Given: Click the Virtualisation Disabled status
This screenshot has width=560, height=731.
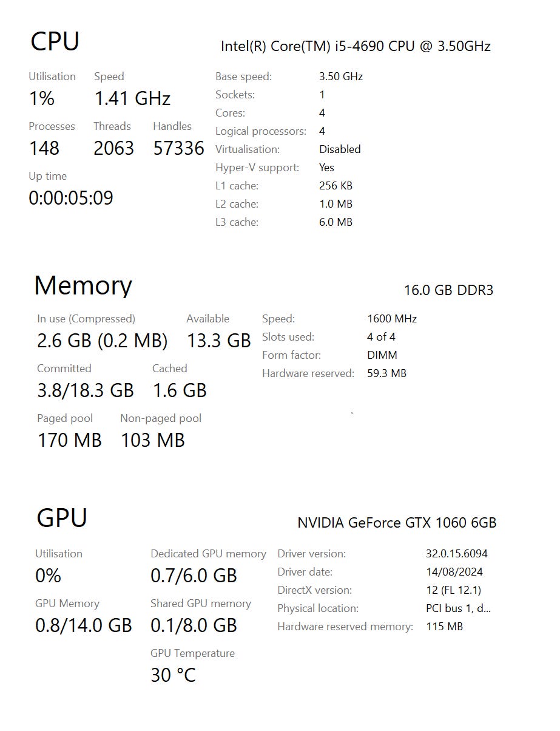Looking at the screenshot, I should (x=340, y=149).
